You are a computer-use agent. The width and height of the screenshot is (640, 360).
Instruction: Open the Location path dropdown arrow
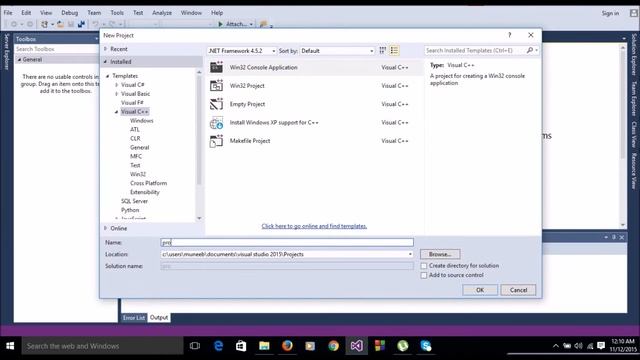click(x=410, y=254)
